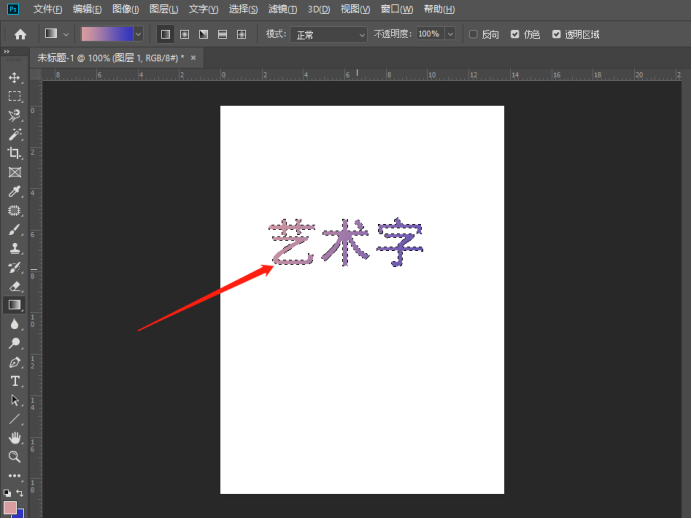Select the Line tool

pos(14,419)
